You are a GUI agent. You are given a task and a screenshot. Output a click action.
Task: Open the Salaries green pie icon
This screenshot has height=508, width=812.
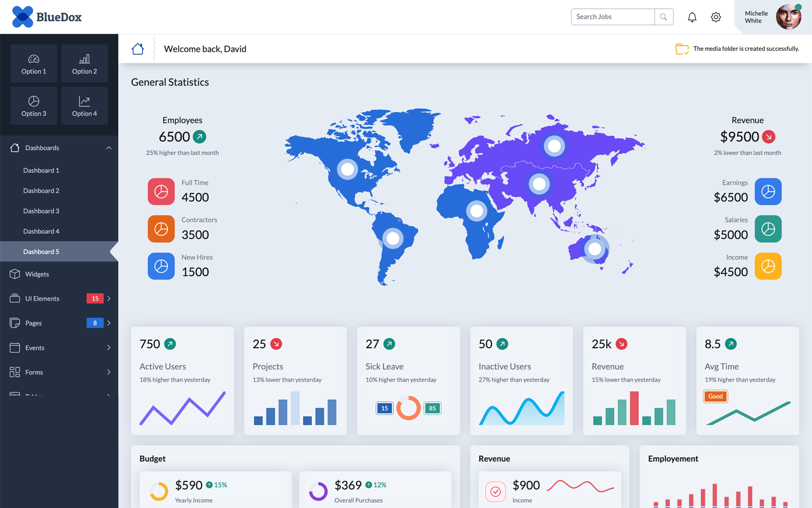pos(768,229)
